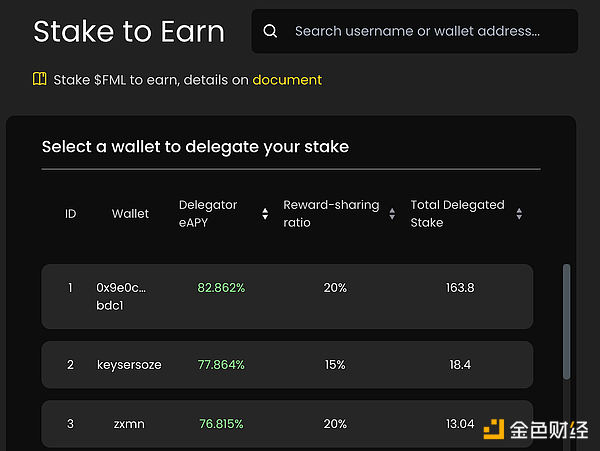Image resolution: width=600 pixels, height=451 pixels.
Task: Select the keysersoze wallet row
Action: coord(287,365)
